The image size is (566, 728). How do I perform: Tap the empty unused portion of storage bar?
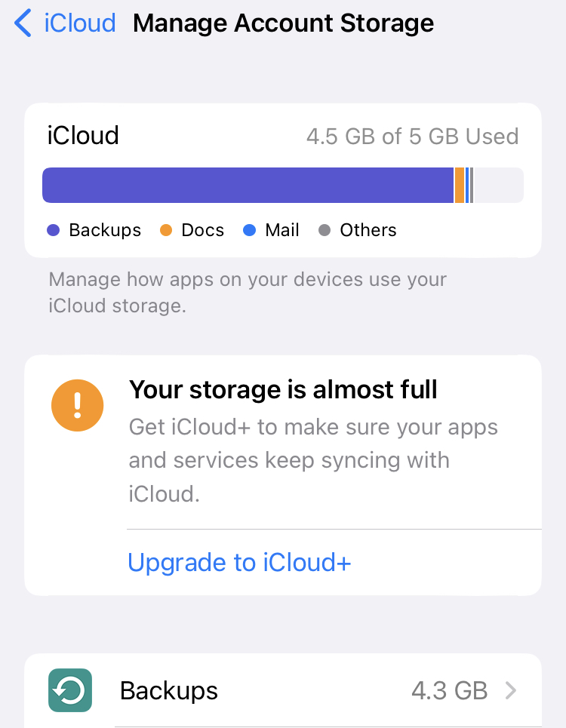coord(499,186)
